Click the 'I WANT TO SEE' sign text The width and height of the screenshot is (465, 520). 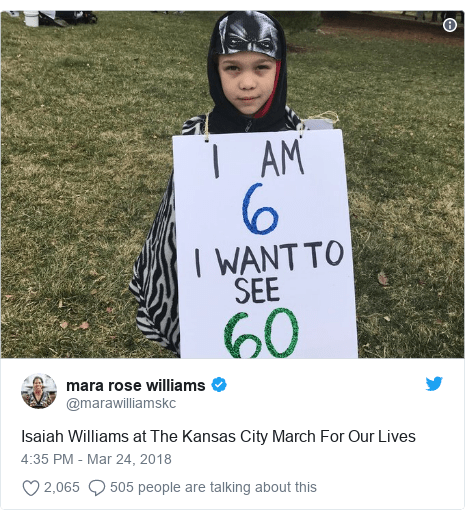(x=269, y=272)
